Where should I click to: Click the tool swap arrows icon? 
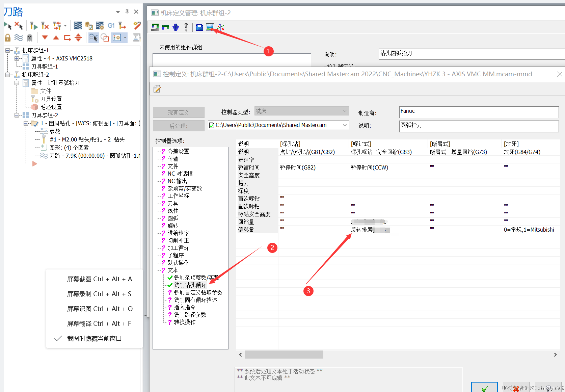click(x=57, y=26)
